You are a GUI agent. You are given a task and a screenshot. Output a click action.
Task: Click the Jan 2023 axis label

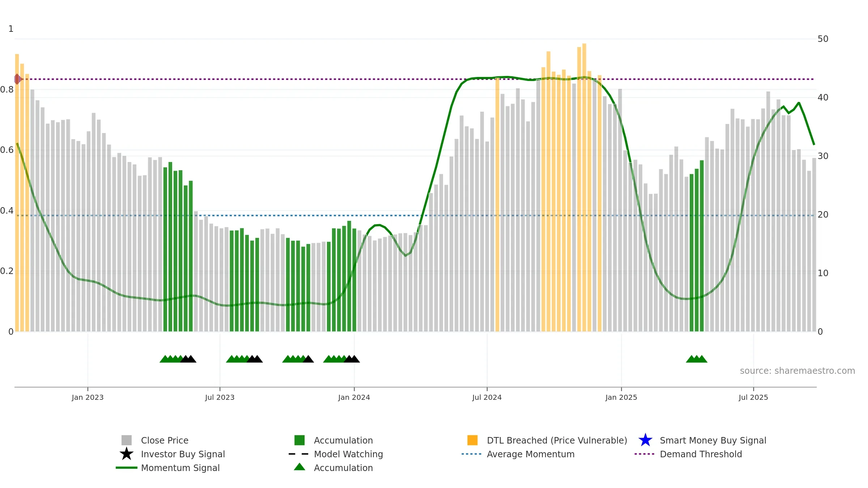pyautogui.click(x=88, y=397)
